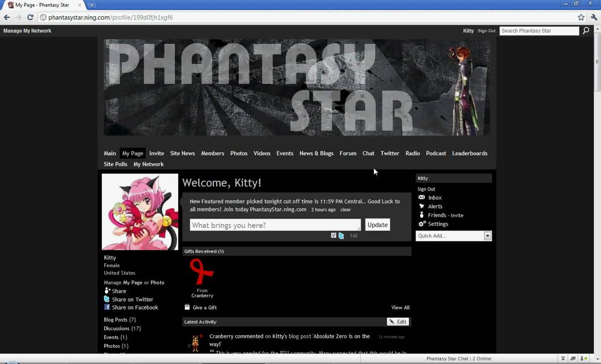The width and height of the screenshot is (601, 364).
Task: Click the Phantasy Star banner image
Action: point(296,87)
